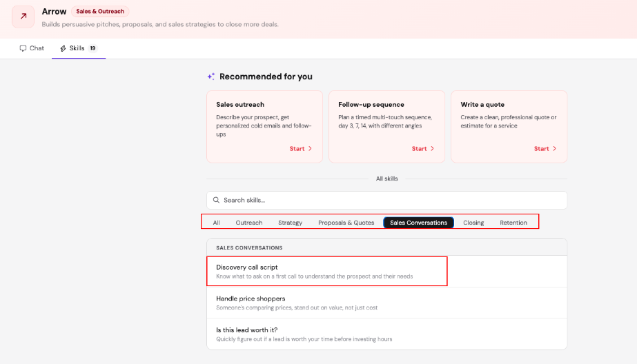Open the Retention category
Image resolution: width=637 pixels, height=364 pixels.
click(513, 223)
